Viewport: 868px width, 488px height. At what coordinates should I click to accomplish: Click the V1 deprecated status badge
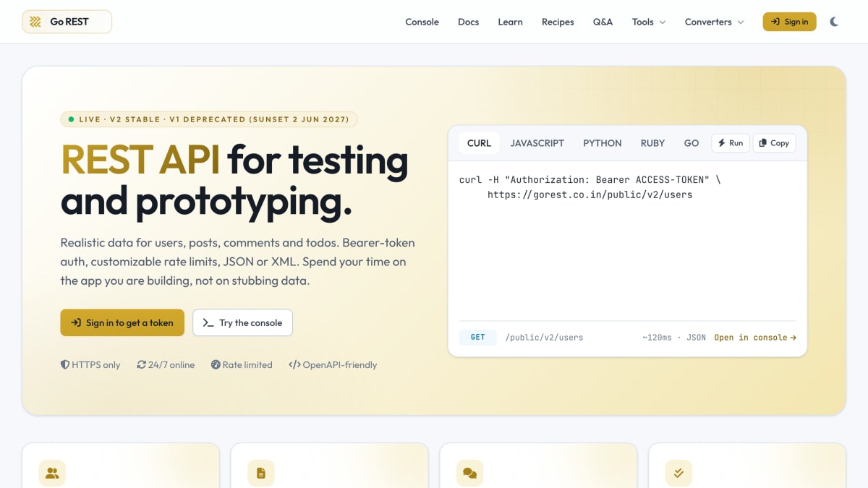209,119
